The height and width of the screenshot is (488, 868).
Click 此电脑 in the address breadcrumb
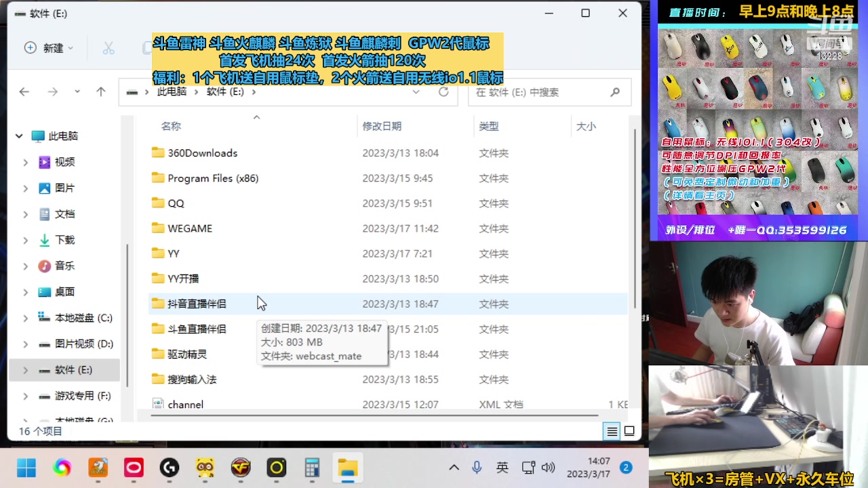click(172, 92)
